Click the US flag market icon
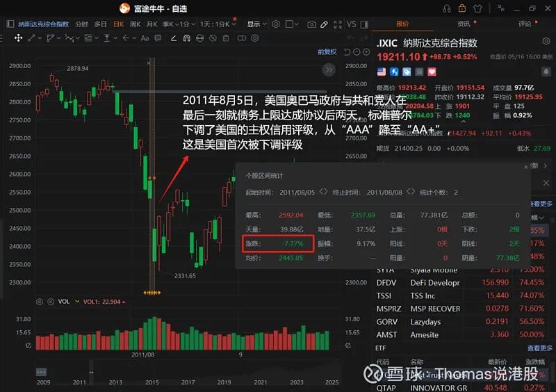Image resolution: width=556 pixels, height=392 pixels. pyautogui.click(x=382, y=72)
